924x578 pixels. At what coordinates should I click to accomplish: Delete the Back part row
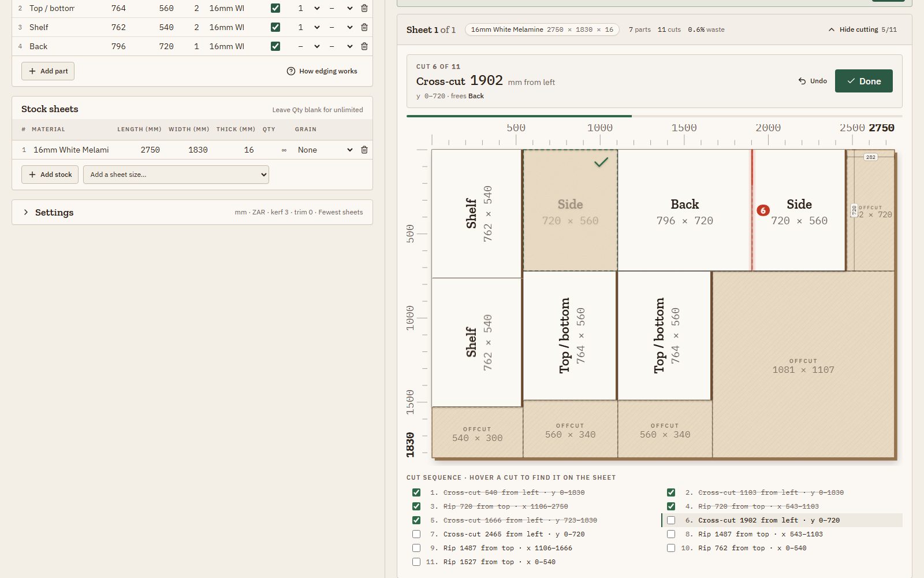pos(364,46)
